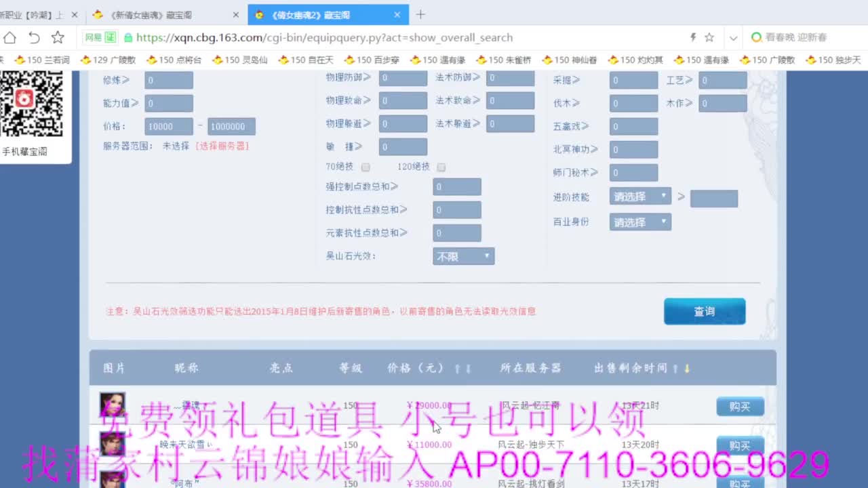Open the 吴山石光效 不限 dropdown
The height and width of the screenshot is (488, 868).
(x=463, y=256)
